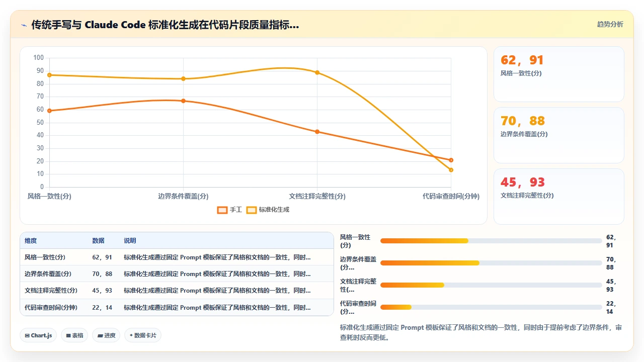The width and height of the screenshot is (644, 362).
Task: Open the 70，88 边界条件覆盖 data card
Action: click(559, 135)
